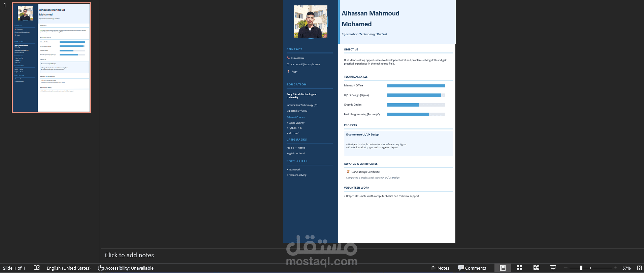Viewport: 644px width, 273px height.
Task: Click the location pin icon beside Egypt
Action: (288, 71)
